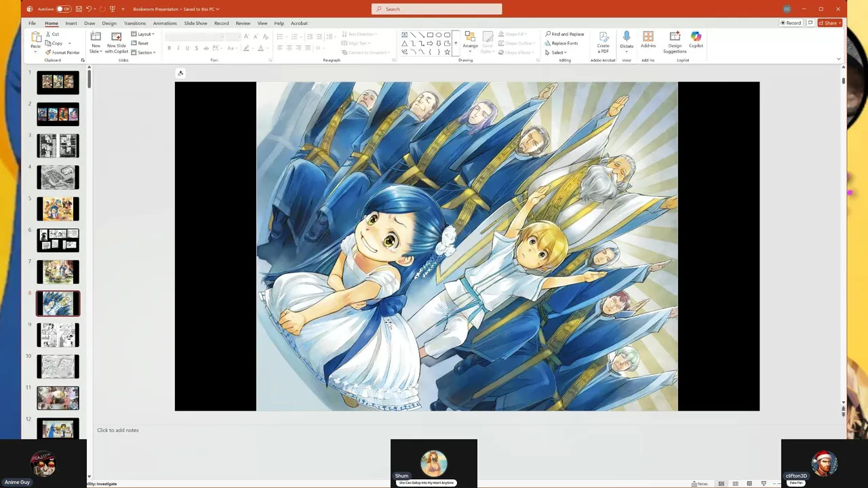Toggle Strikethrough formatting

206,48
